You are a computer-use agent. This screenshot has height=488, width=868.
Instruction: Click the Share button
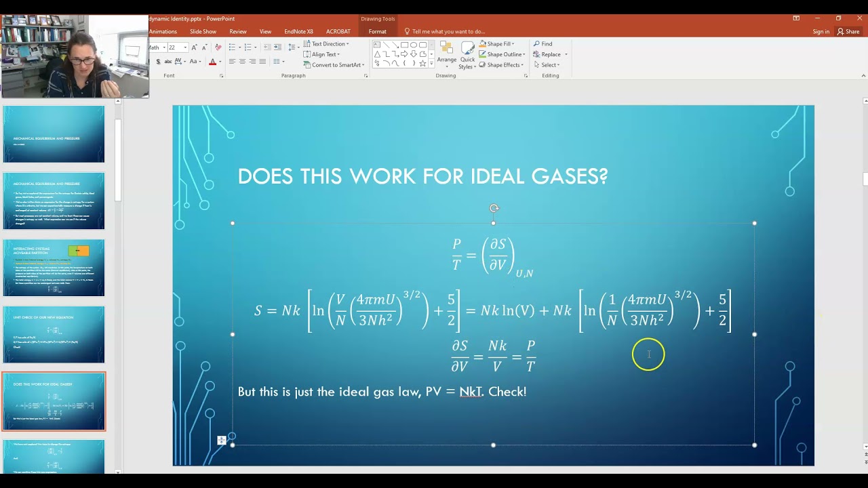(x=848, y=32)
